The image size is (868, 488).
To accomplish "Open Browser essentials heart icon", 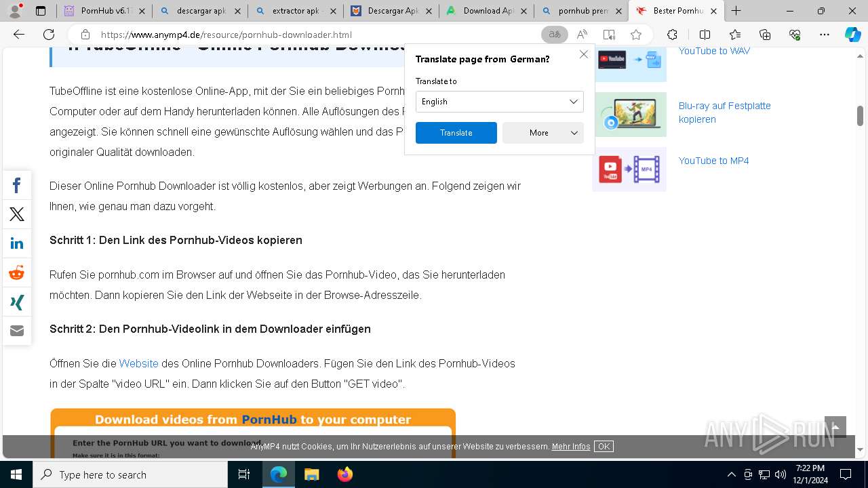I will 795,35.
